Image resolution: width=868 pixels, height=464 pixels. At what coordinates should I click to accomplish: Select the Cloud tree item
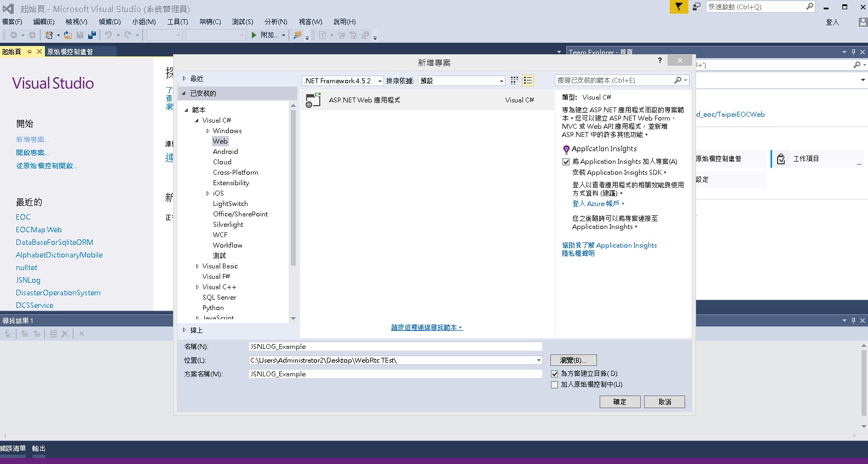pyautogui.click(x=222, y=162)
